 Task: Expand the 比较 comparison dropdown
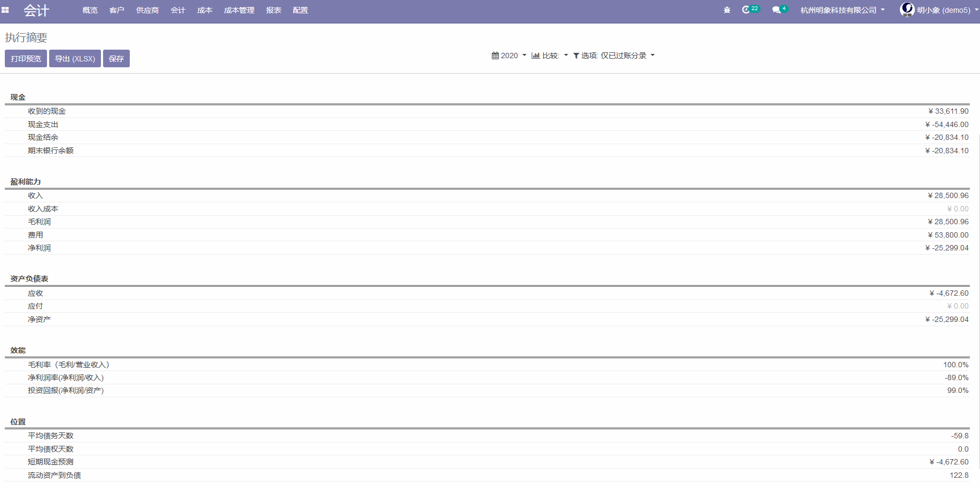550,56
